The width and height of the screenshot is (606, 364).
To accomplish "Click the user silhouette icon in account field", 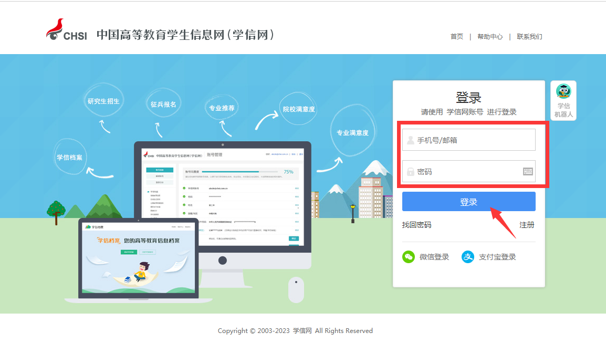I will click(411, 140).
